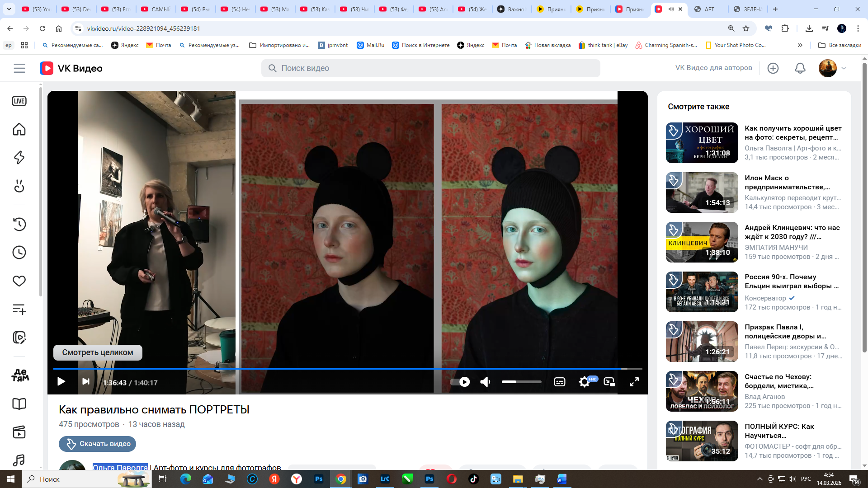Open the tab search dropdown arrow

(9, 9)
